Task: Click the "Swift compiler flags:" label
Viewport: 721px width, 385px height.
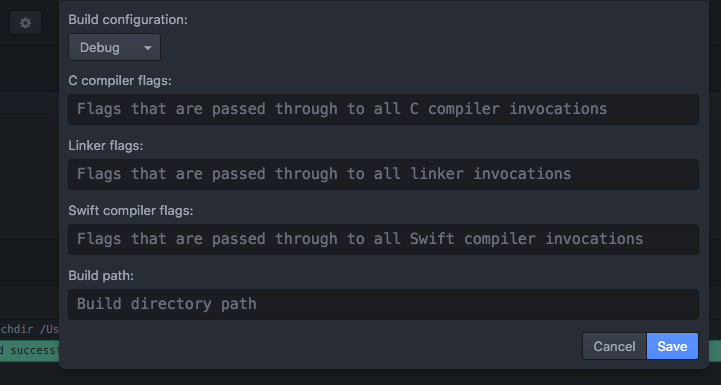Action: (131, 210)
